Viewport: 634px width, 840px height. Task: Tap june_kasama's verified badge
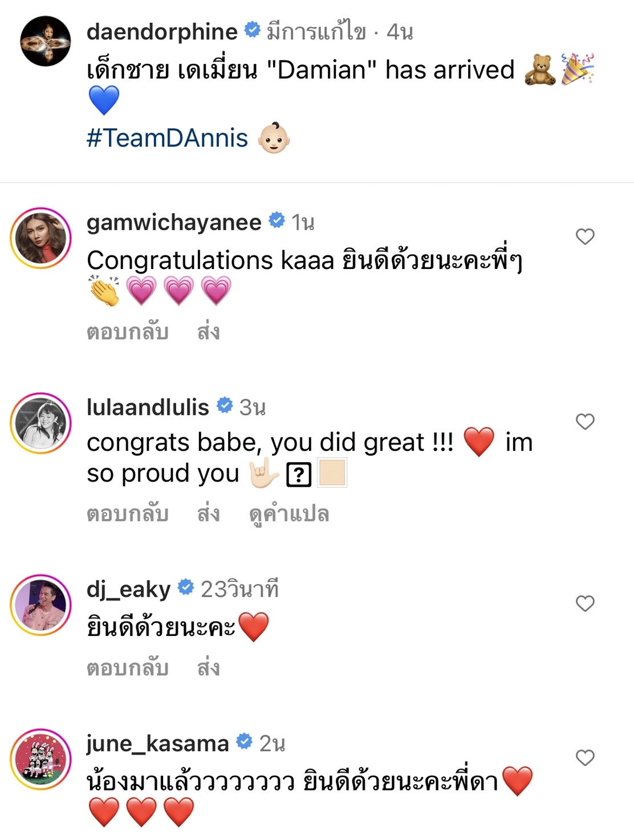click(245, 742)
